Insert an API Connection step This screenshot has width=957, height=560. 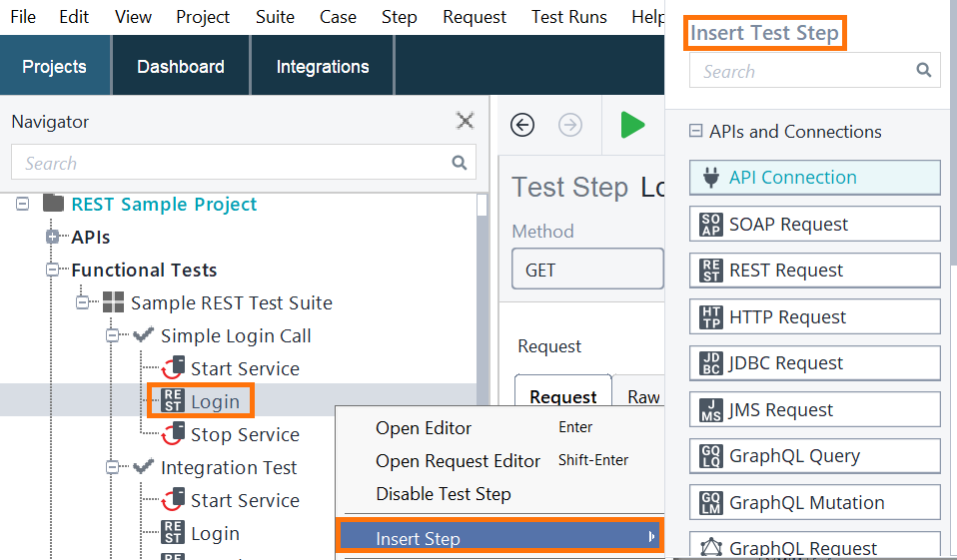[814, 177]
